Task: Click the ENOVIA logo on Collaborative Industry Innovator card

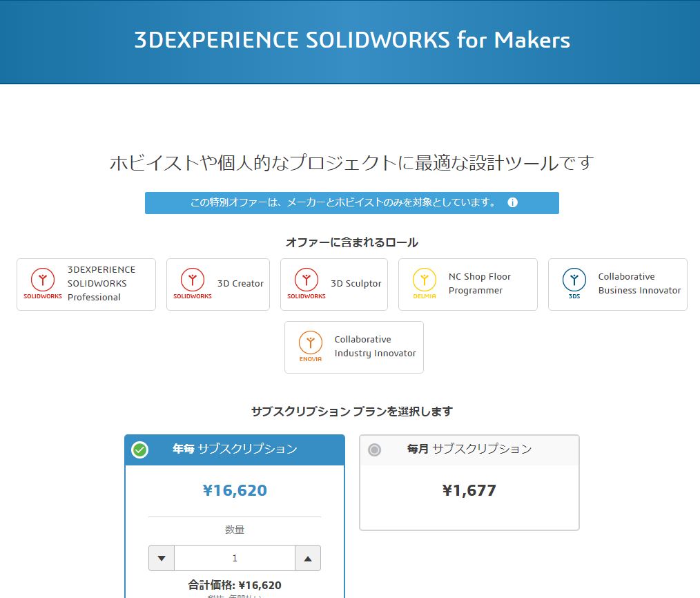Action: 310,347
